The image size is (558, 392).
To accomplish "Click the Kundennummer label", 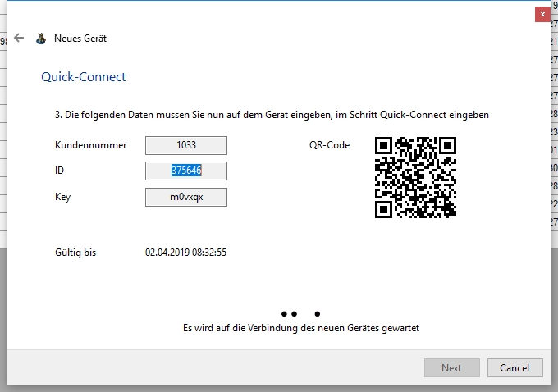I will pos(90,145).
